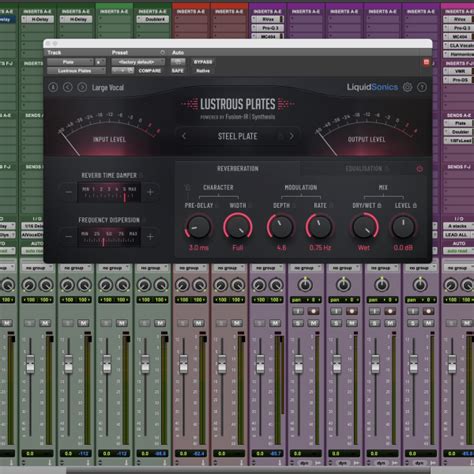474x474 pixels.
Task: Open the factory default preset dropdown
Action: coord(138,62)
